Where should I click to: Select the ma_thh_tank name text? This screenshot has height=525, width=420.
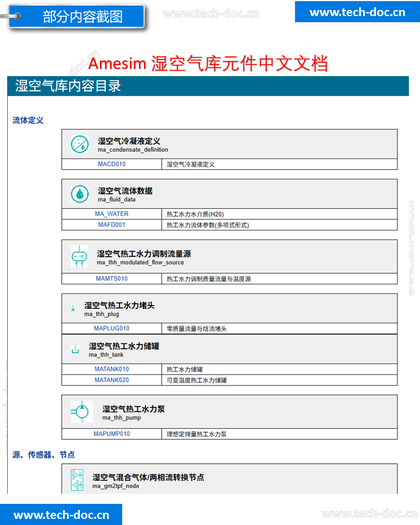(106, 354)
